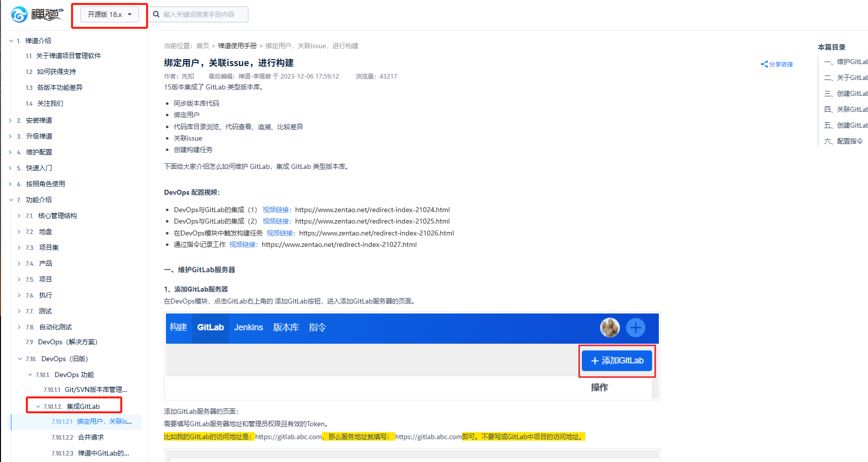Click the DevOps 配置视频 heading
This screenshot has width=868, height=462.
(192, 192)
